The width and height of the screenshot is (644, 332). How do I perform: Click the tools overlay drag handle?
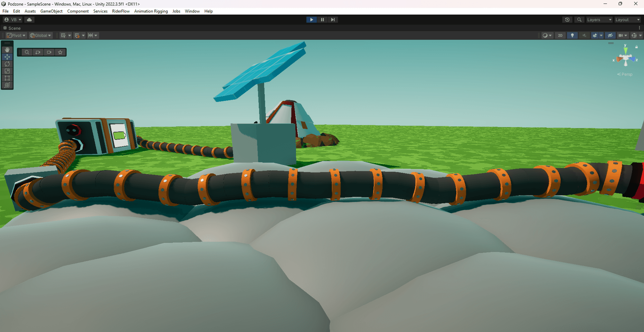(7, 43)
